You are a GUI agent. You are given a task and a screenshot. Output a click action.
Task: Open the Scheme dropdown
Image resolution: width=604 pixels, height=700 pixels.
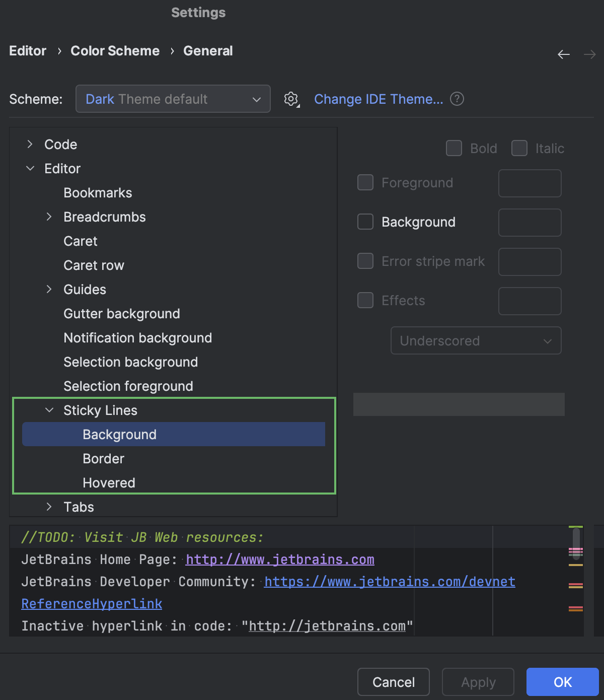173,99
